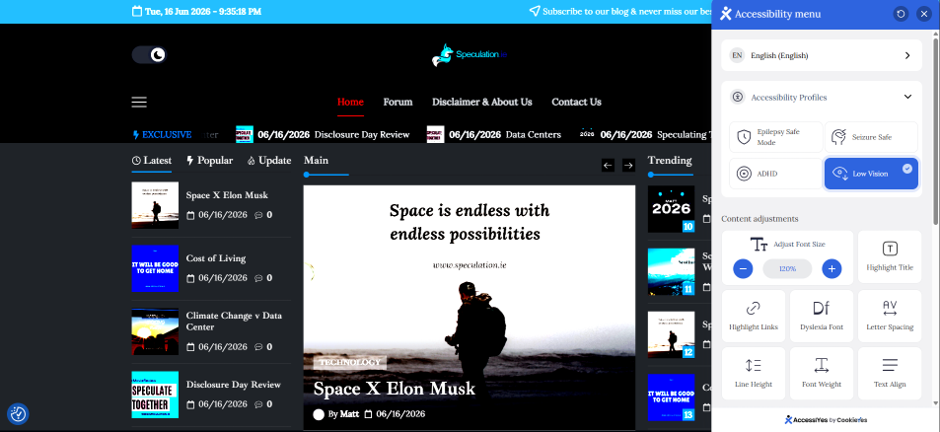Click the TECHNOLOGY category tag
This screenshot has width=940, height=432.
pyautogui.click(x=350, y=362)
